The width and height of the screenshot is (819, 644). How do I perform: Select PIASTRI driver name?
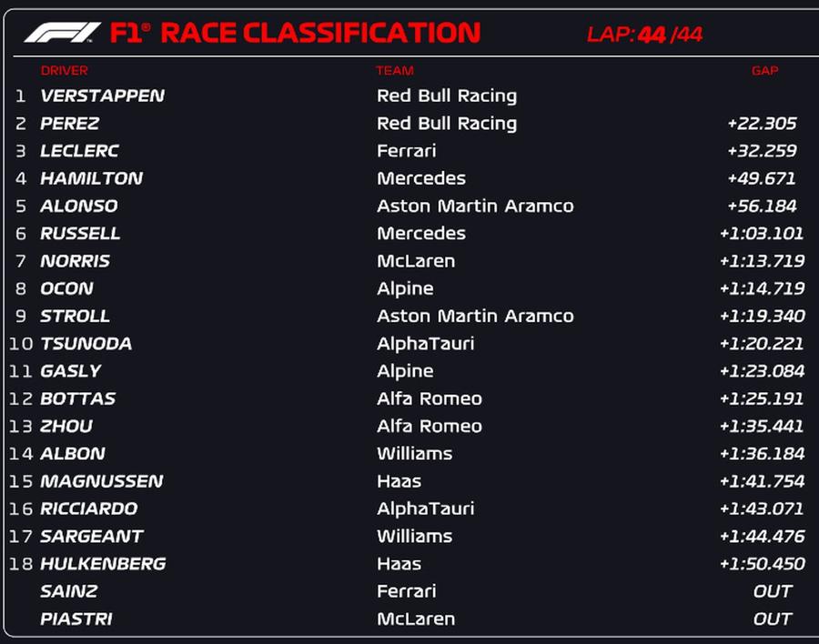point(76,619)
